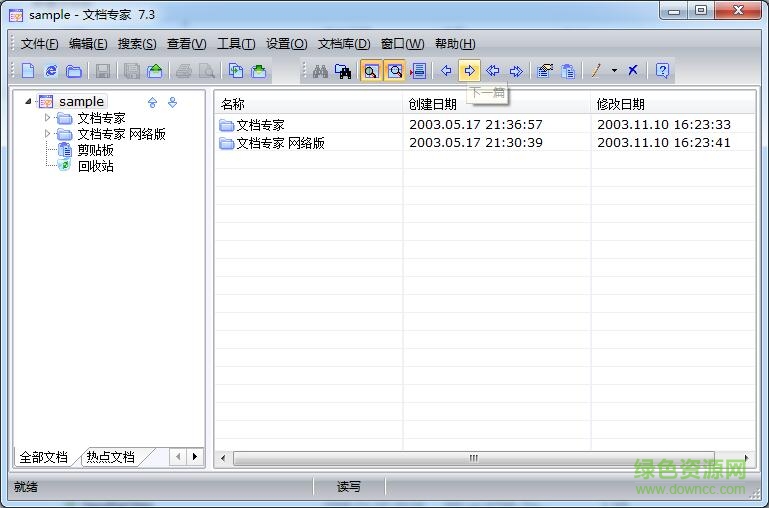769x508 pixels.
Task: Click the next article right arrow icon
Action: (x=469, y=71)
